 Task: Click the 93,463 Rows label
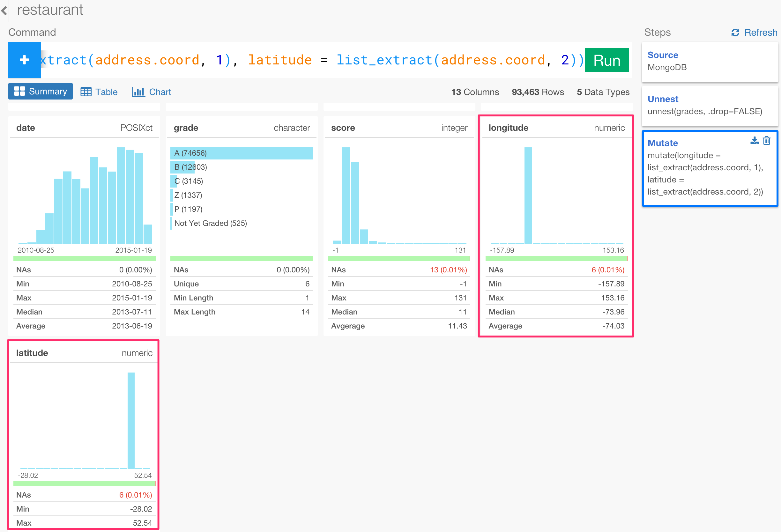click(x=538, y=92)
